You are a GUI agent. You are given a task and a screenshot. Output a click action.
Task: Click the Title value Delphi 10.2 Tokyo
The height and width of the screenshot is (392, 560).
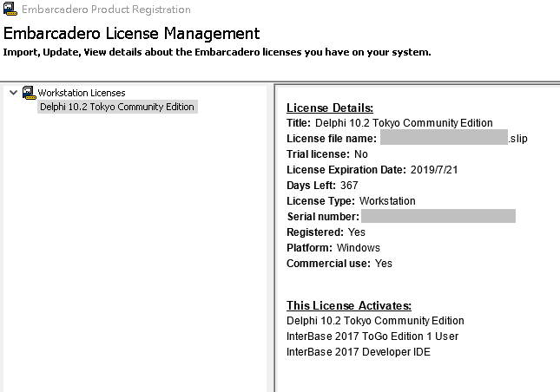(x=404, y=123)
